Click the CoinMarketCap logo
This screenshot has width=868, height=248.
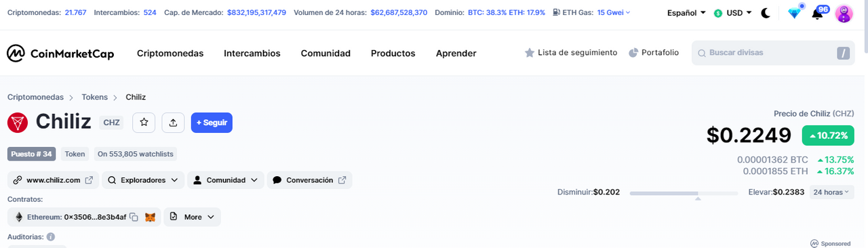(60, 54)
